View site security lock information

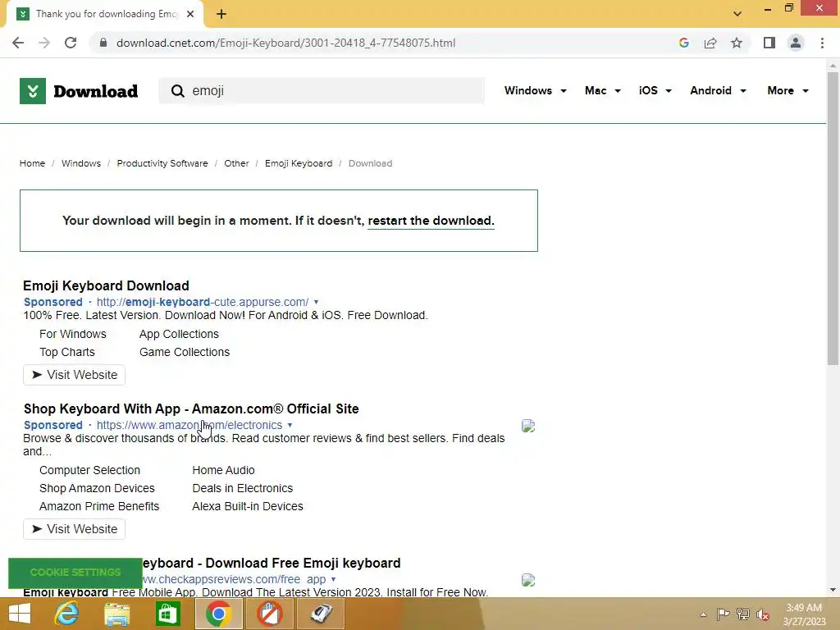(103, 43)
